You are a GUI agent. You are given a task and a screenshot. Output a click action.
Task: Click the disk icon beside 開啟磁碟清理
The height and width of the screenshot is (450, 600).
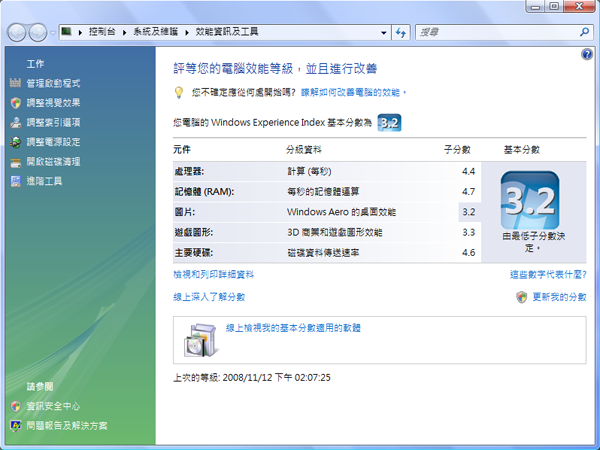pyautogui.click(x=16, y=162)
